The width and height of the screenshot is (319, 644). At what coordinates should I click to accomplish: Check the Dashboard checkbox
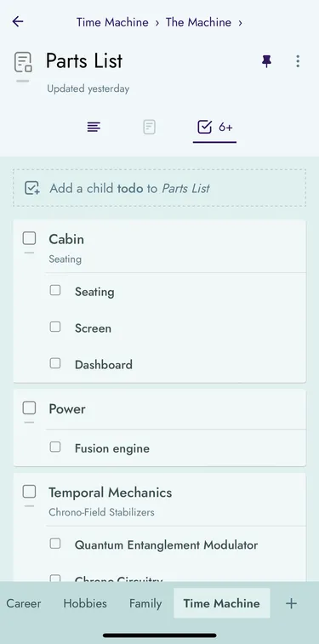(55, 363)
